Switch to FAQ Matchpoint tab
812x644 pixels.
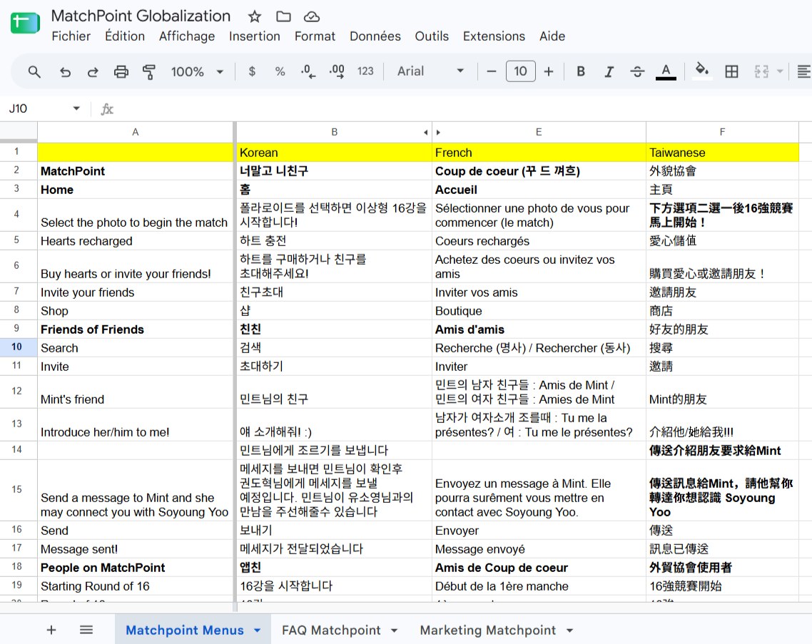point(331,630)
